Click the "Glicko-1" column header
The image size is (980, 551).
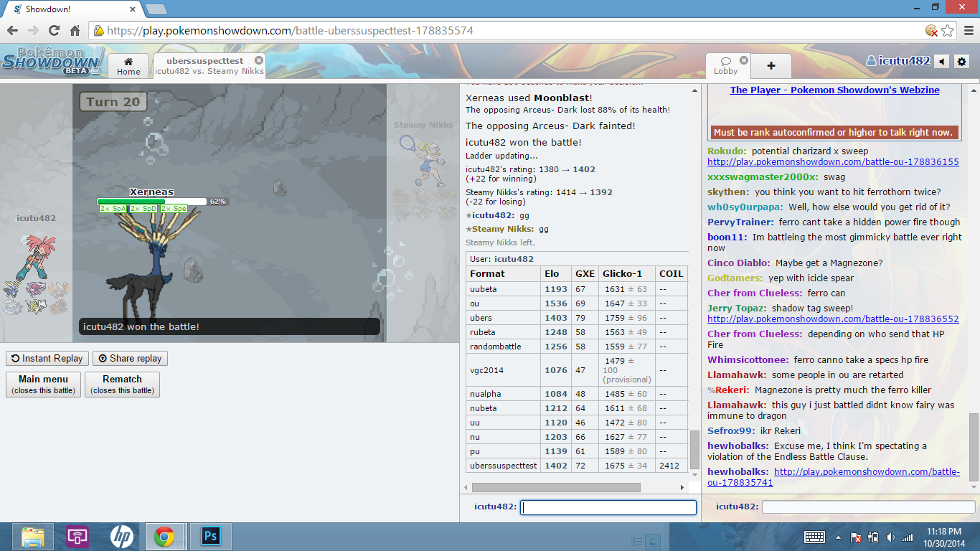point(626,273)
